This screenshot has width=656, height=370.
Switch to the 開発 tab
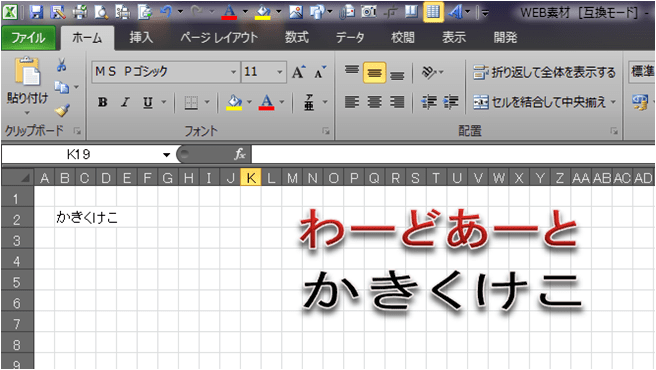click(505, 38)
